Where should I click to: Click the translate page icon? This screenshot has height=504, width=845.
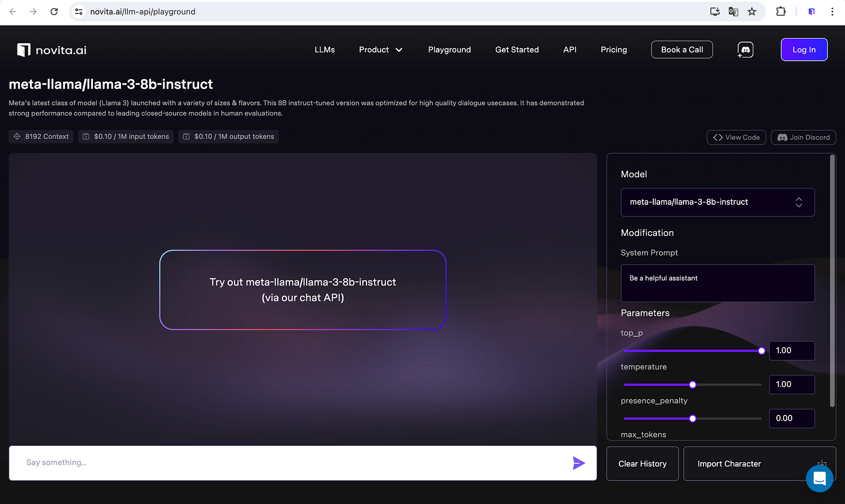point(734,12)
